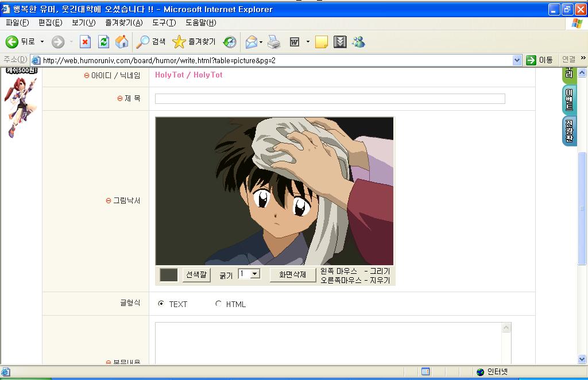Click the green side tab above 이벤트

point(569,75)
